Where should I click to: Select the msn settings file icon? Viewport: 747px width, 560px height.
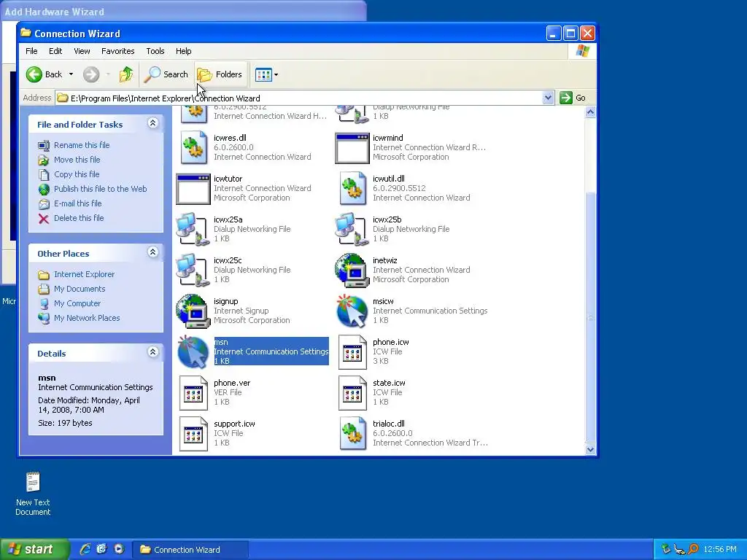193,352
